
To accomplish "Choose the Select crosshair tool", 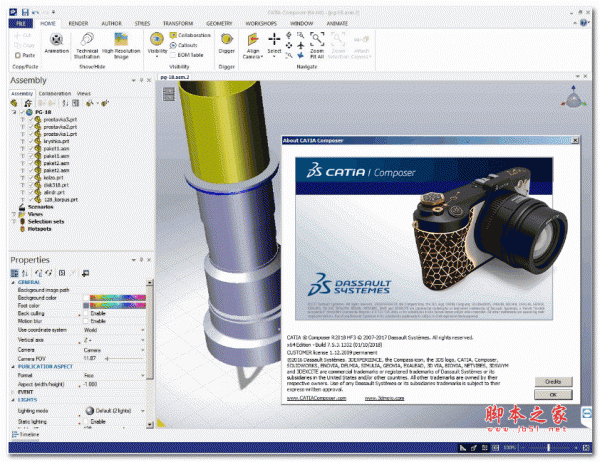I will pos(274,39).
